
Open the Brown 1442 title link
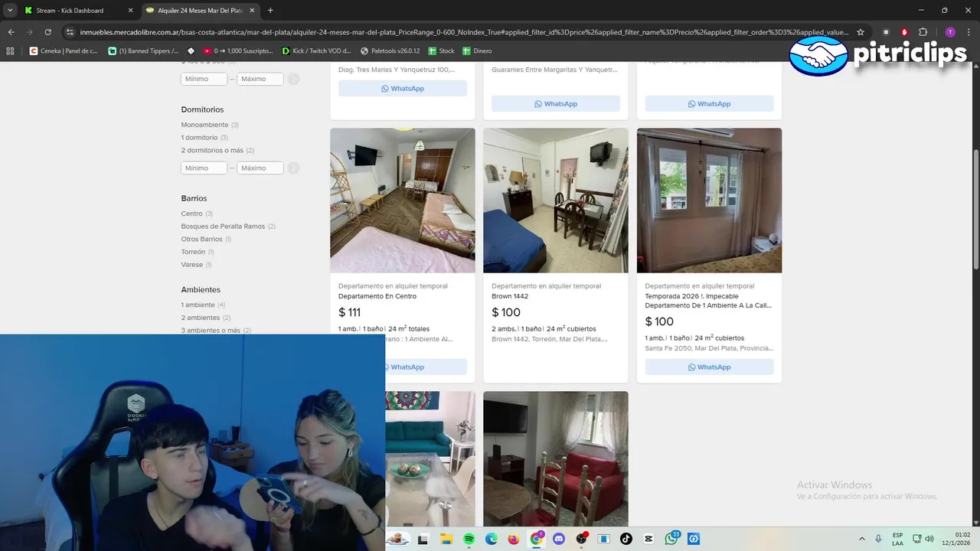pos(510,296)
